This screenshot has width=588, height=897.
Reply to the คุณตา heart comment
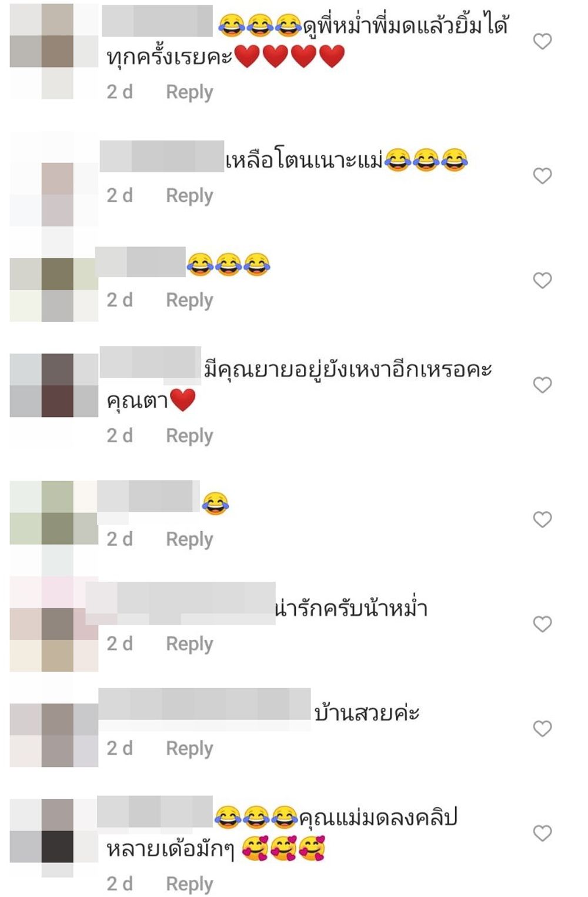189,436
